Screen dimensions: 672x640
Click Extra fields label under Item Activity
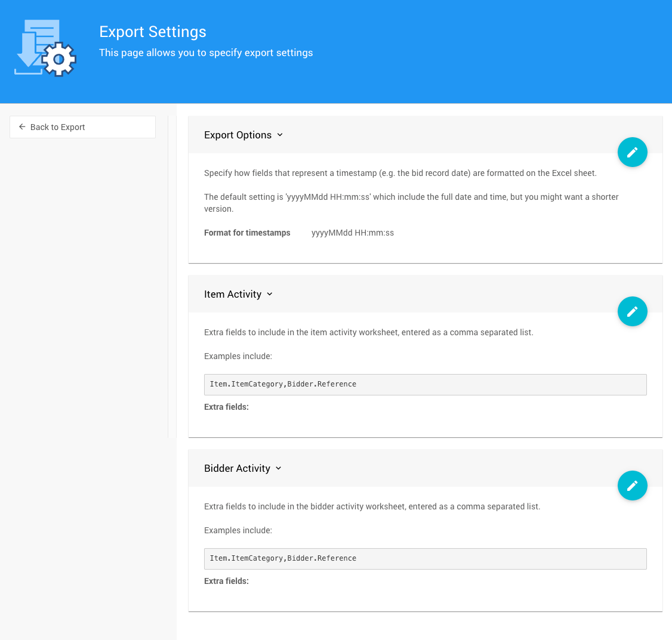coord(226,407)
